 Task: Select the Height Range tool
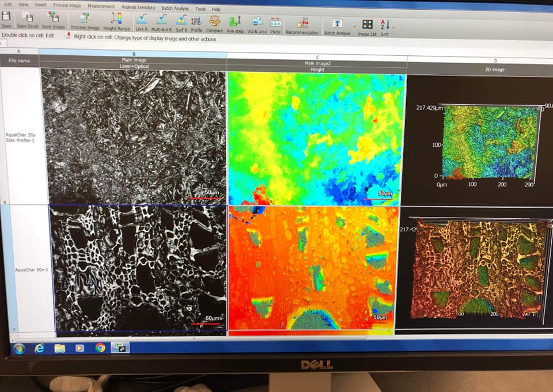pos(116,21)
